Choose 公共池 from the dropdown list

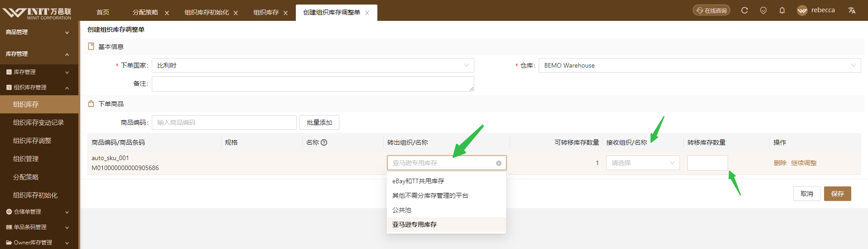click(446, 210)
